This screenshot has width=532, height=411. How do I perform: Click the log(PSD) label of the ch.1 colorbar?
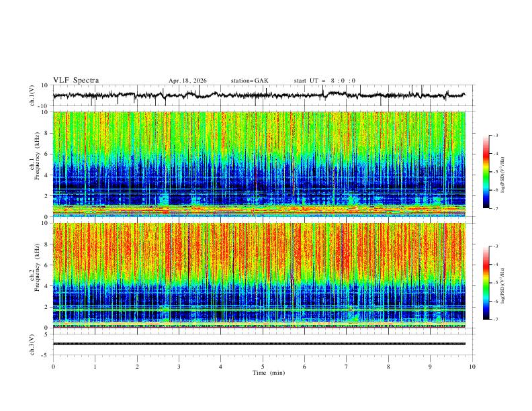(x=502, y=175)
